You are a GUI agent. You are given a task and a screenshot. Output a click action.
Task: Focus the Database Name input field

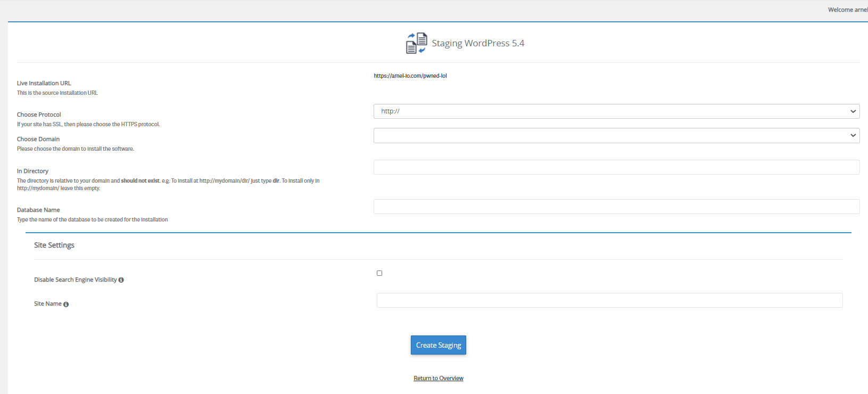pyautogui.click(x=616, y=207)
